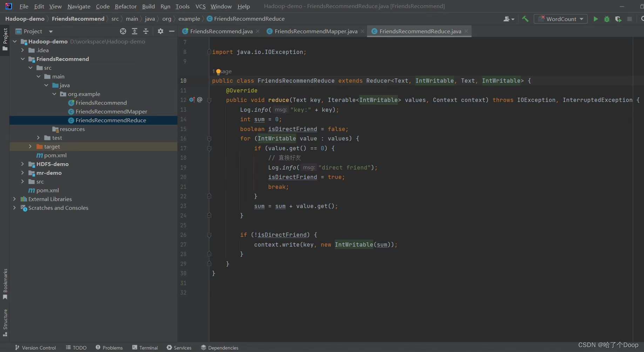The image size is (644, 352).
Task: Hide the Project tool window
Action: 172,31
